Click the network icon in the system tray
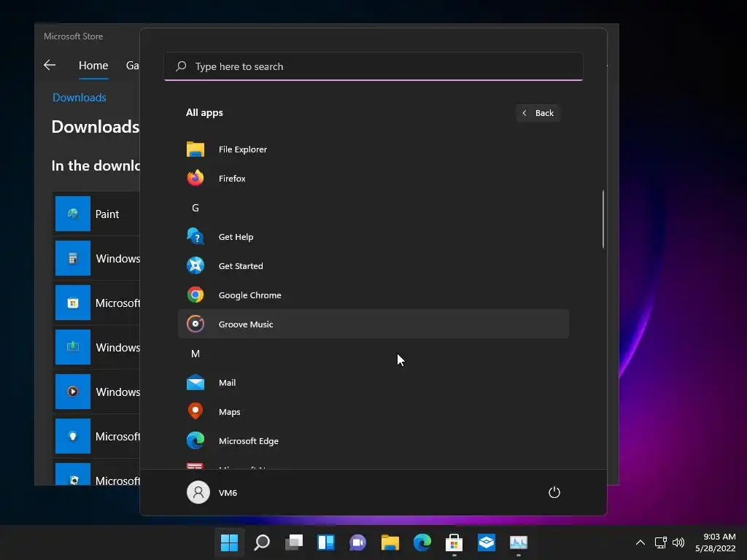Screen dimensions: 747x560 coord(660,542)
